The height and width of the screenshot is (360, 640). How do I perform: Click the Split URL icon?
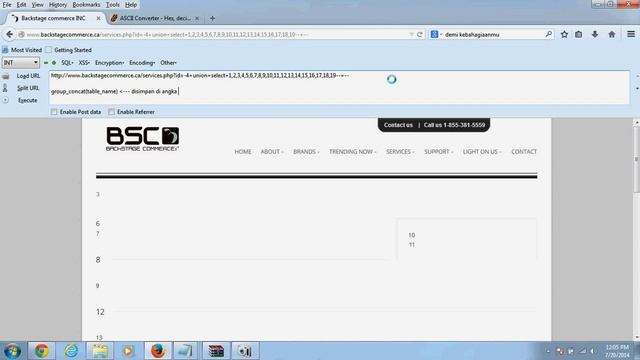pos(5,88)
